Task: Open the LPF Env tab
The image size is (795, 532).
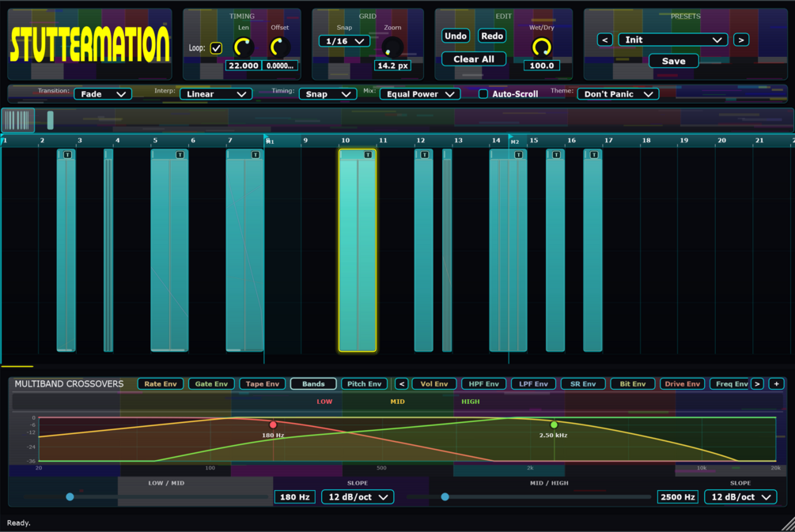Action: [533, 384]
